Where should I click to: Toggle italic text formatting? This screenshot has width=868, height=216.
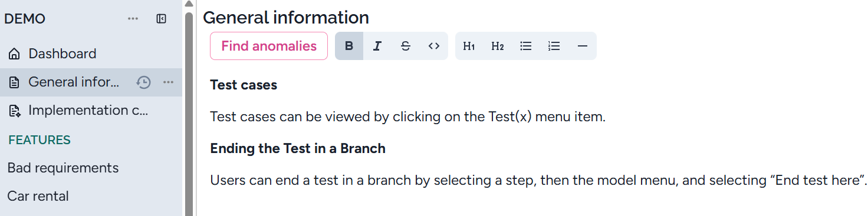[377, 46]
